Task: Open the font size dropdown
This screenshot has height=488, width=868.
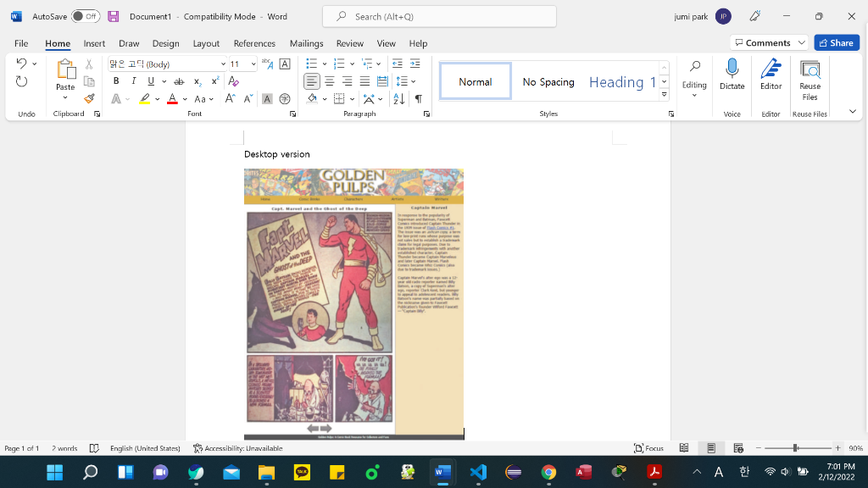Action: coord(253,64)
